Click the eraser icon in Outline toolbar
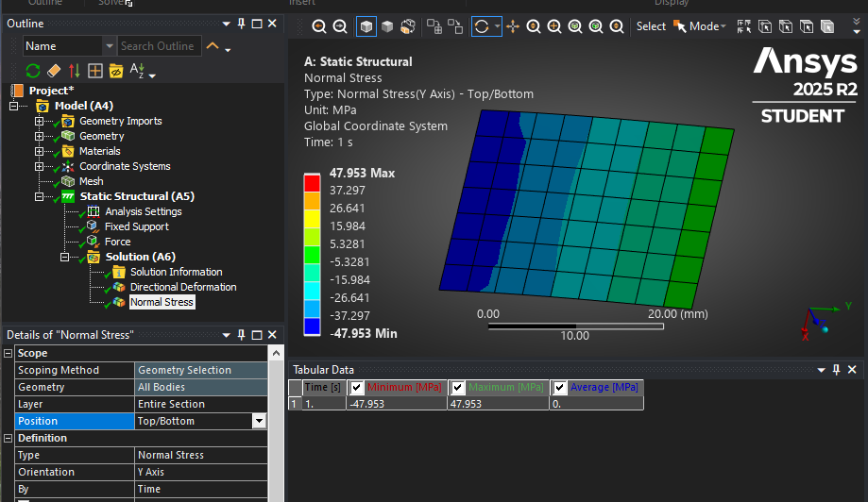This screenshot has width=868, height=502. (54, 71)
